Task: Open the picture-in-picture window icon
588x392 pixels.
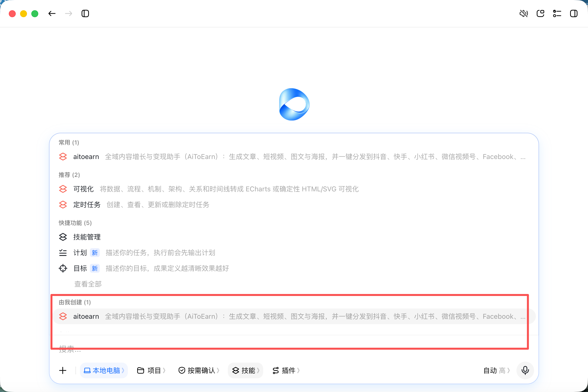Action: click(x=540, y=13)
